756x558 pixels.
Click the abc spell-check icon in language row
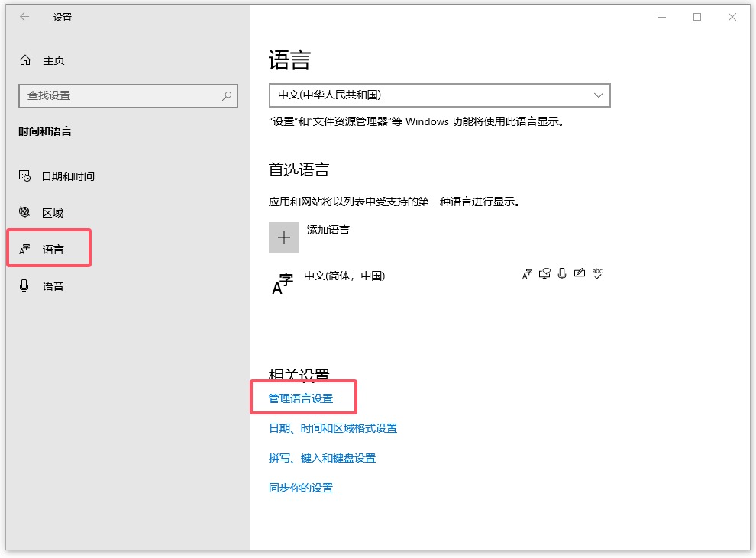597,273
